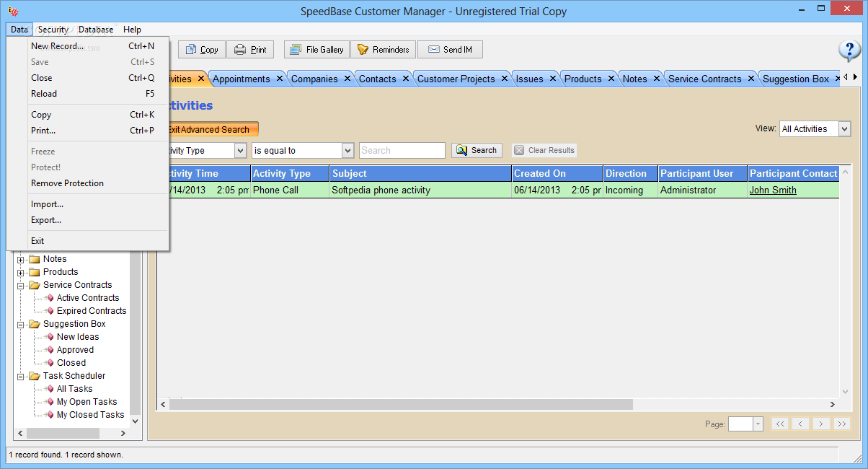This screenshot has width=868, height=469.
Task: Click the 'Softpedia phone activity' subject cell
Action: pyautogui.click(x=420, y=190)
